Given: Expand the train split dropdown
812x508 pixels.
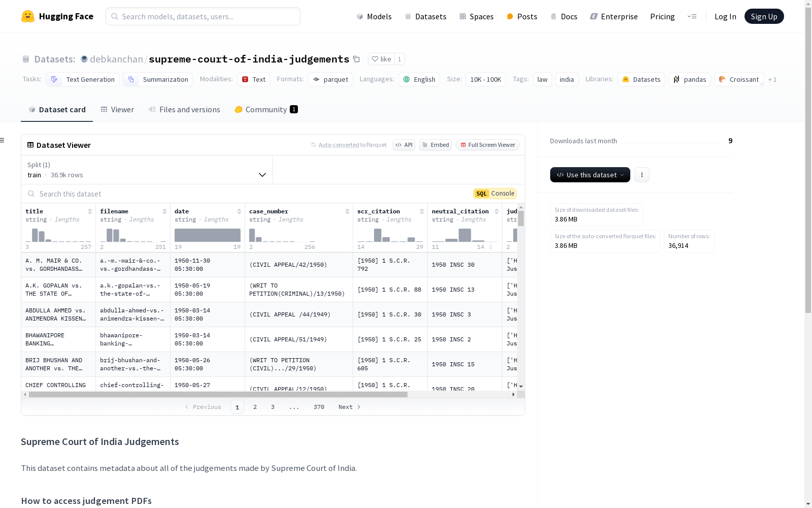Looking at the screenshot, I should tap(147, 170).
